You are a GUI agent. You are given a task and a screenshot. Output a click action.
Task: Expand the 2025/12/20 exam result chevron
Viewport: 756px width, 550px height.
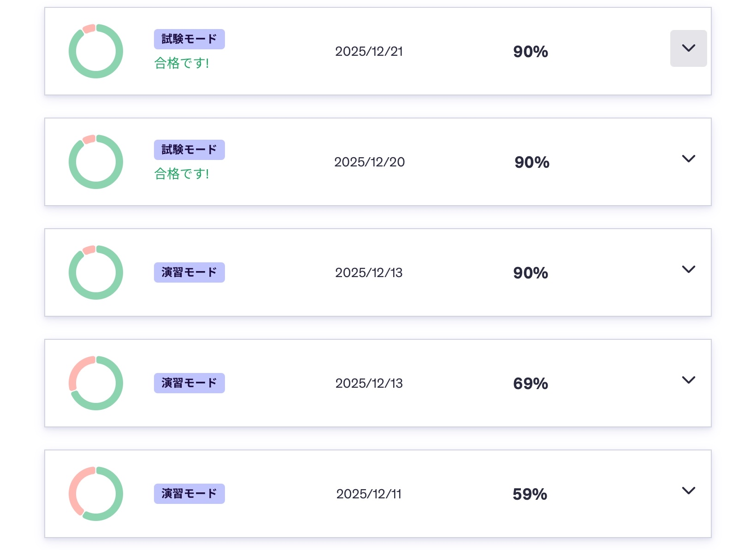(688, 159)
